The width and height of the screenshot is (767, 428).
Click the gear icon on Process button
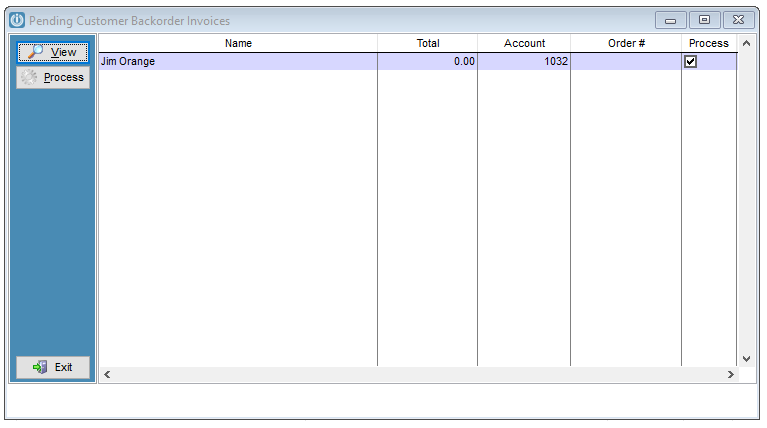(29, 77)
